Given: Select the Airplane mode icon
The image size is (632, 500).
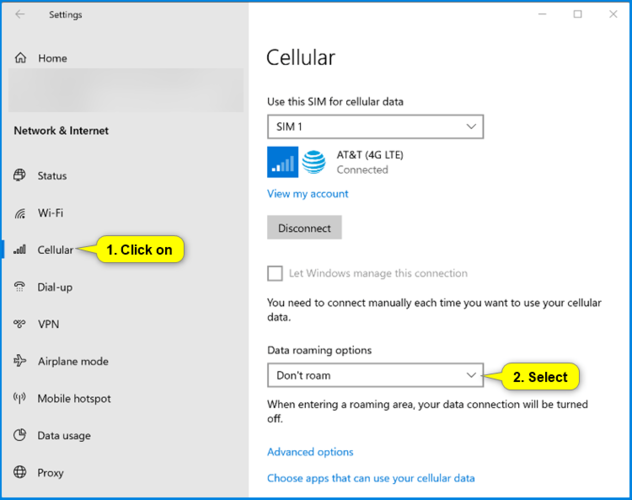Looking at the screenshot, I should (x=20, y=361).
